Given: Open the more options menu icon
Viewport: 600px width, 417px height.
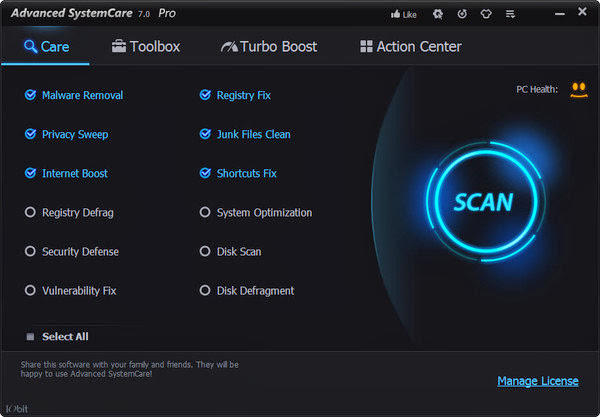Looking at the screenshot, I should click(x=510, y=14).
